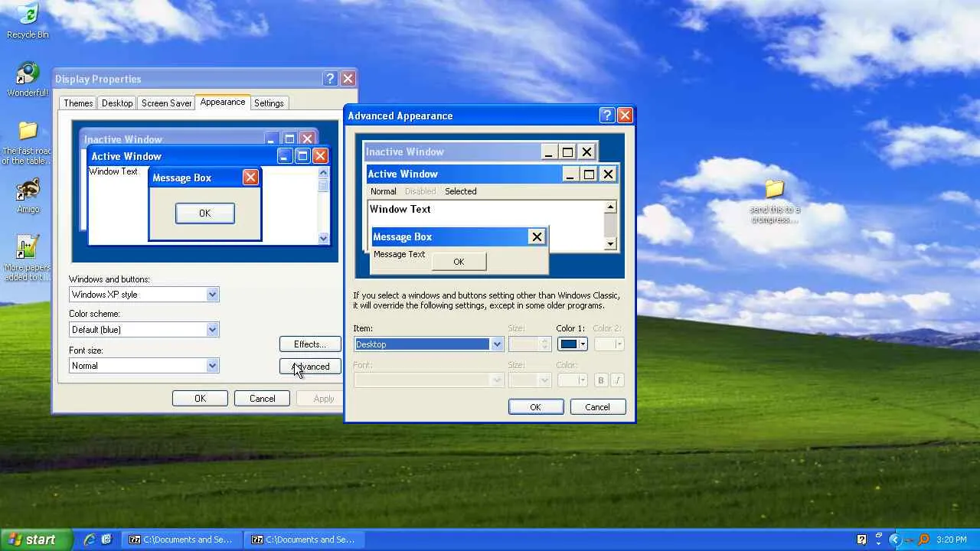Screen dimensions: 980x551
Task: Click the taskbar clock showing 3:20 PM
Action: tap(951, 540)
